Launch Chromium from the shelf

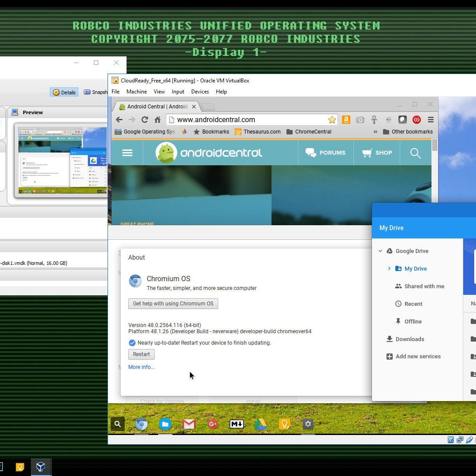pos(141,424)
